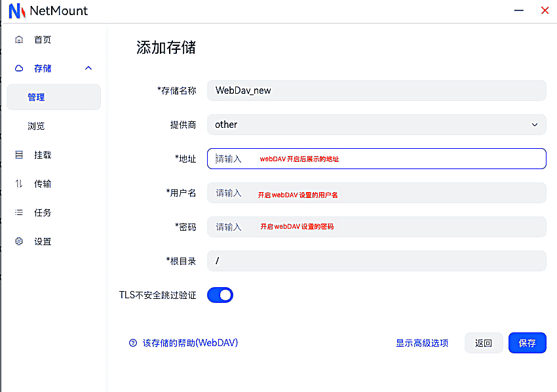The image size is (557, 392).
Task: Focus the 地址 input field
Action: tap(377, 159)
